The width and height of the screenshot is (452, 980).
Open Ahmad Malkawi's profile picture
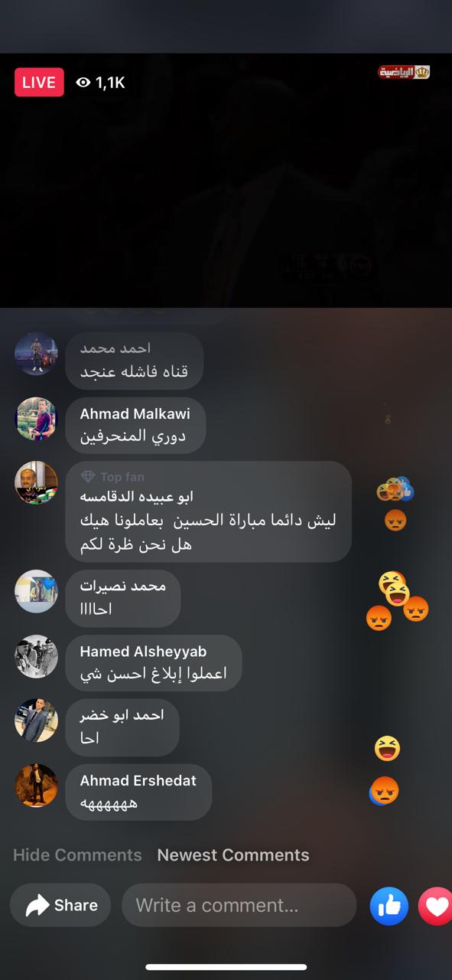click(x=36, y=419)
